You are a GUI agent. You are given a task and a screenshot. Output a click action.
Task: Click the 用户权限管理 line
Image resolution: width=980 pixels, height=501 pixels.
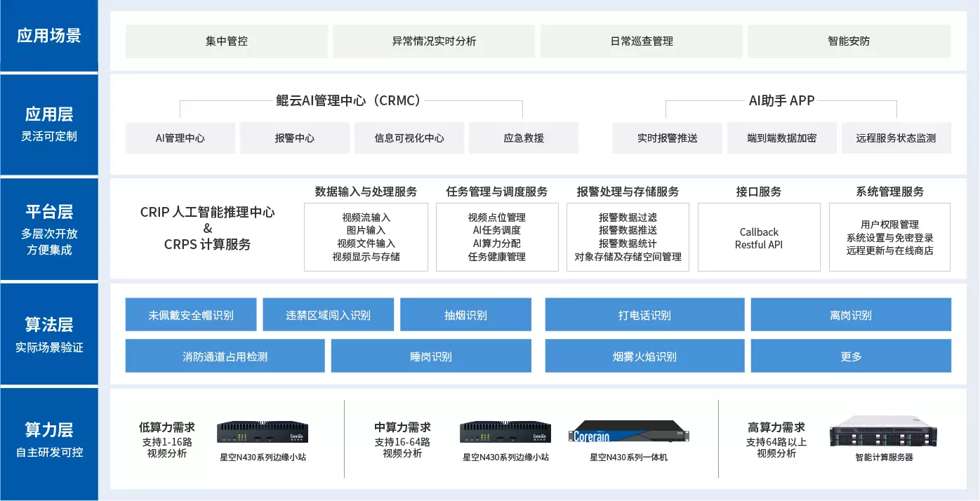pyautogui.click(x=889, y=225)
